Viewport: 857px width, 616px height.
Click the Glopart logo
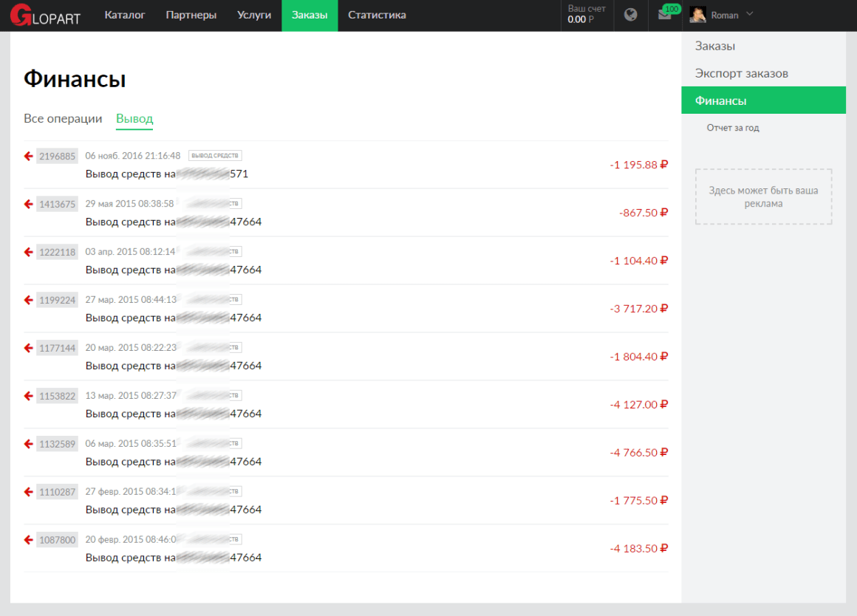tap(45, 16)
